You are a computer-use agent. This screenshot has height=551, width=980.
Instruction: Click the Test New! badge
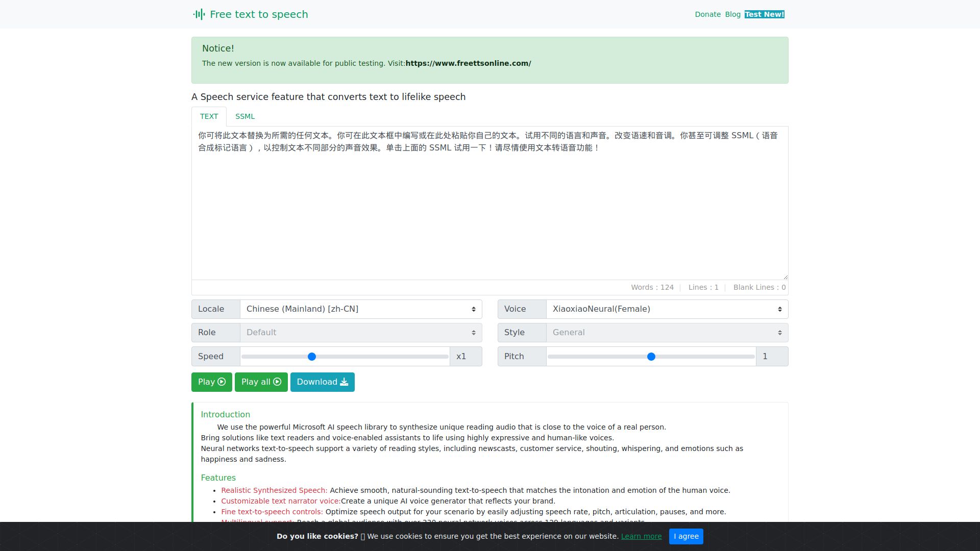tap(764, 14)
